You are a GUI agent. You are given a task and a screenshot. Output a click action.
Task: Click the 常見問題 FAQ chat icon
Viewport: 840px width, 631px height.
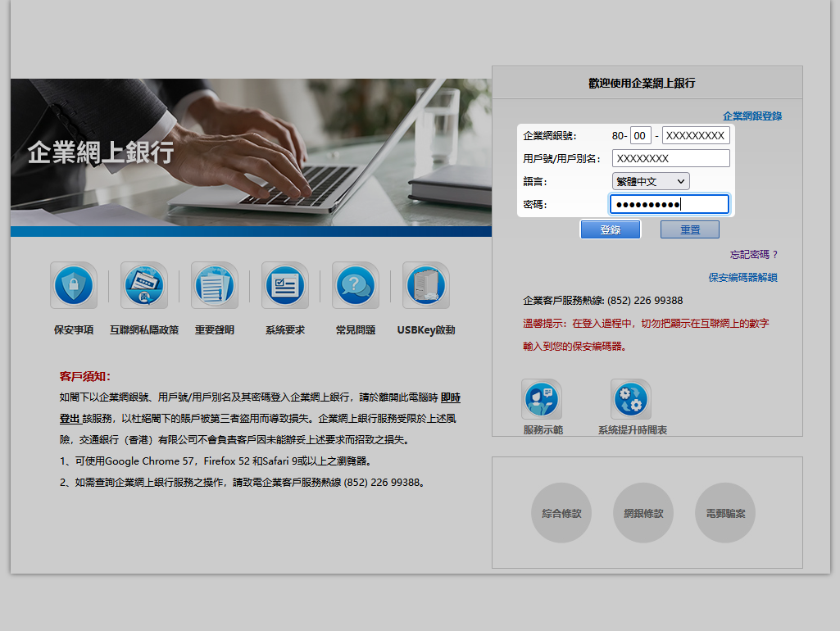click(x=356, y=286)
